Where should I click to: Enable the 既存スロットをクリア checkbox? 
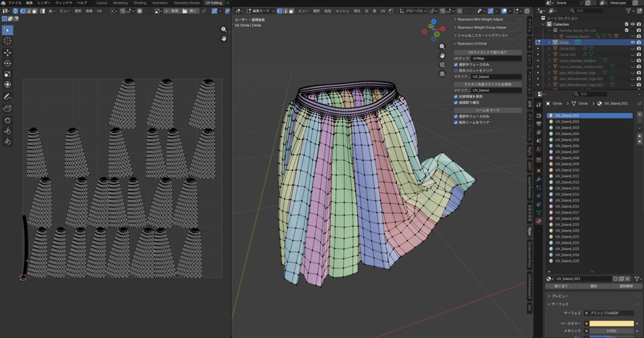457,70
